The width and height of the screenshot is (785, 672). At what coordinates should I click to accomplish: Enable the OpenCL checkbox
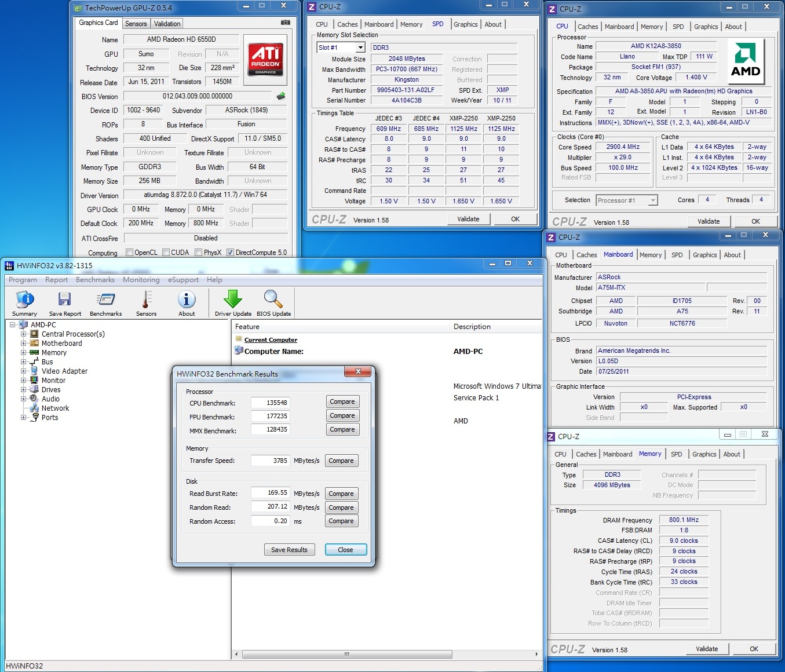point(130,253)
